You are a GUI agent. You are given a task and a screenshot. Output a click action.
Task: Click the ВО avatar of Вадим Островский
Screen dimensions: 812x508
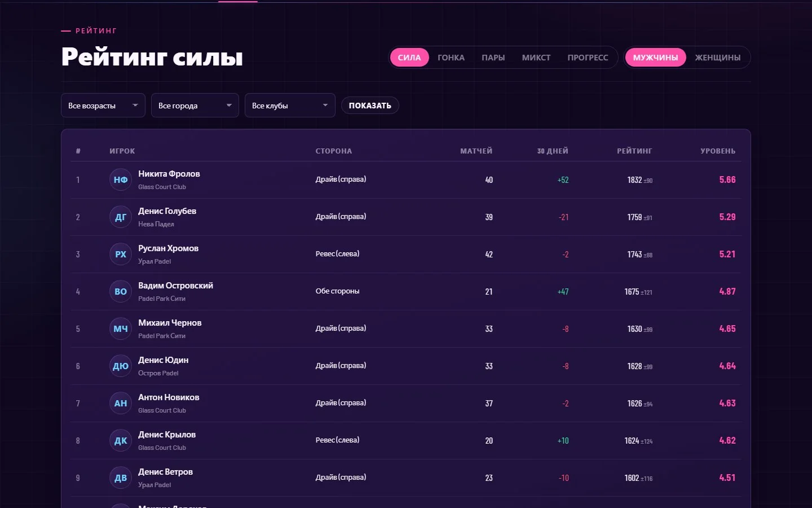(x=121, y=291)
